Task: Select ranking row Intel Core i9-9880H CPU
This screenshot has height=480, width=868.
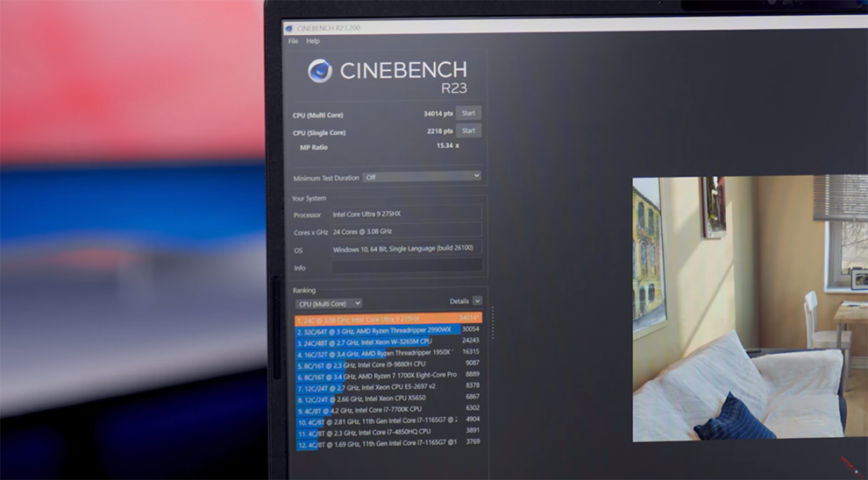Action: [x=388, y=364]
